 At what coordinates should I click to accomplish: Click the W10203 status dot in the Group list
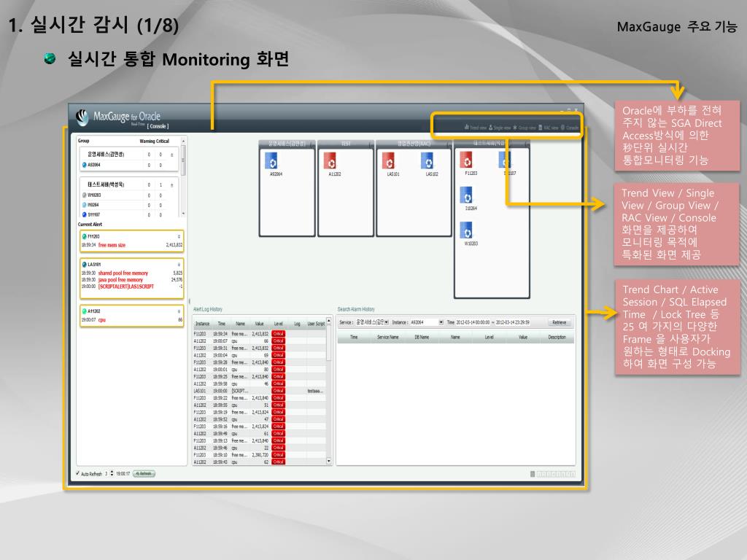tap(85, 195)
